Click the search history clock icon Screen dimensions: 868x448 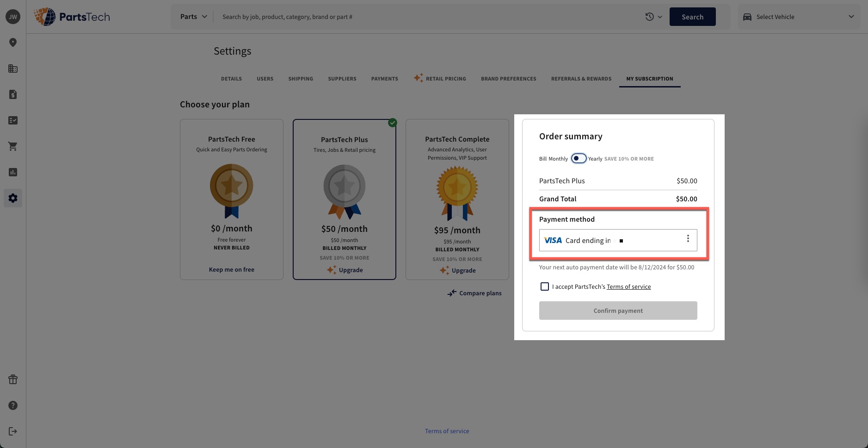[x=650, y=16]
